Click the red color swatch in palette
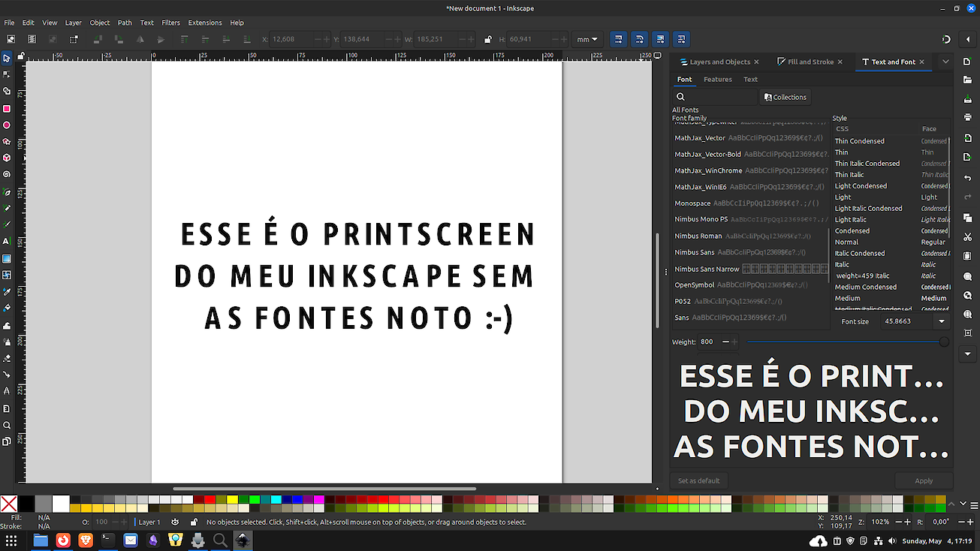This screenshot has width=980, height=551. point(211,499)
